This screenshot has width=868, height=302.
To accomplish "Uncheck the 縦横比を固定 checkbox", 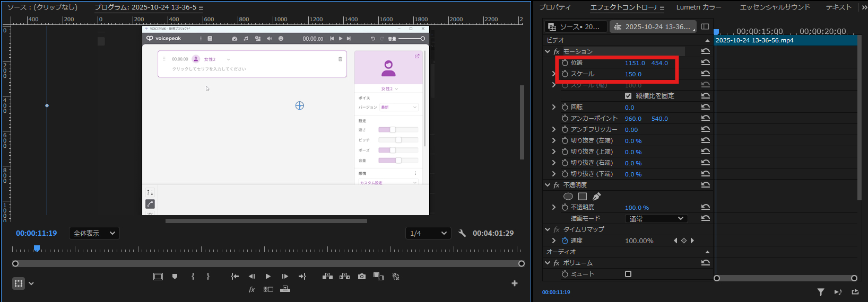I will pos(628,96).
